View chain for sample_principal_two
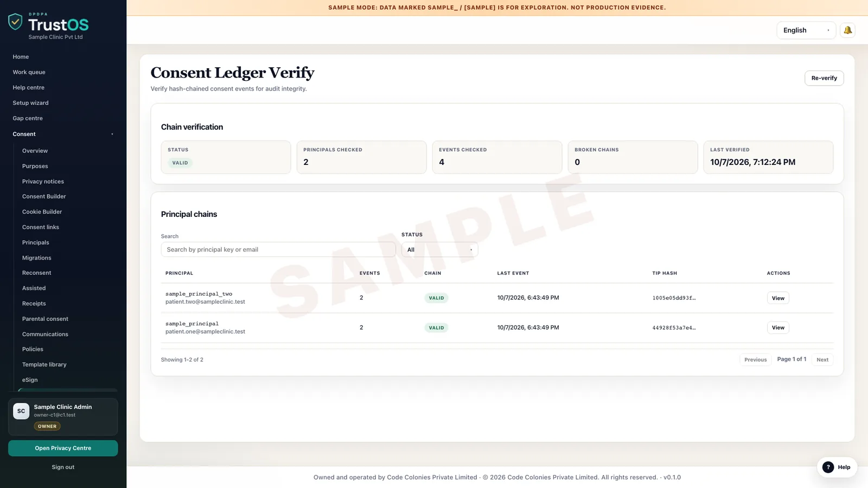The height and width of the screenshot is (488, 868). 778,298
